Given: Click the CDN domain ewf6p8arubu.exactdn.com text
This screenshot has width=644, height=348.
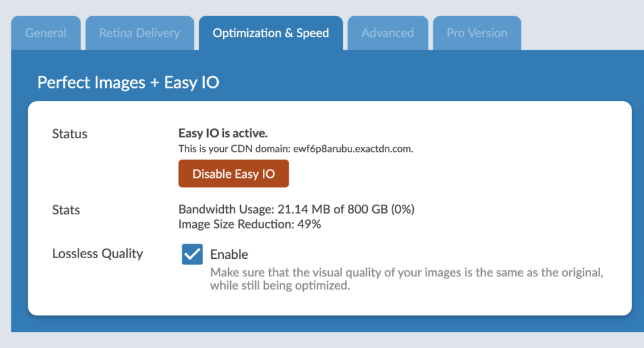Looking at the screenshot, I should tap(353, 148).
